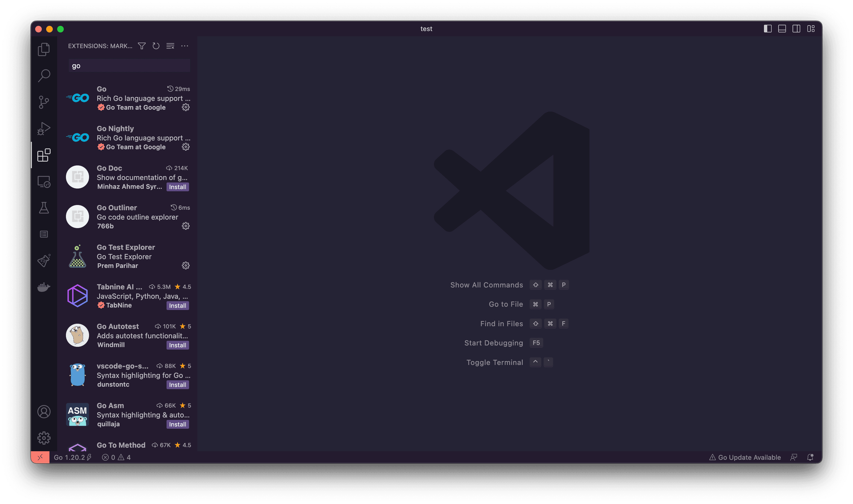Open manage gear for Go Nightly extension
This screenshot has width=853, height=504.
[x=185, y=147]
